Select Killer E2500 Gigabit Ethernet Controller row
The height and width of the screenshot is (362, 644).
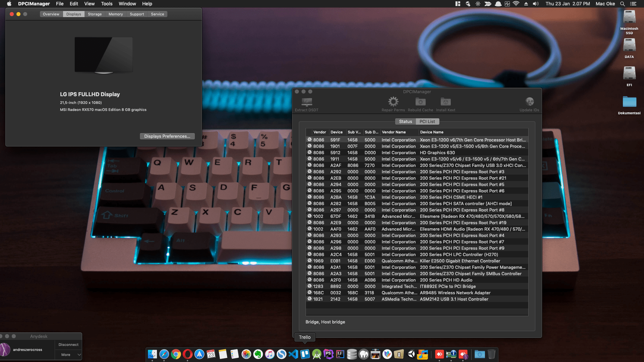point(417,261)
